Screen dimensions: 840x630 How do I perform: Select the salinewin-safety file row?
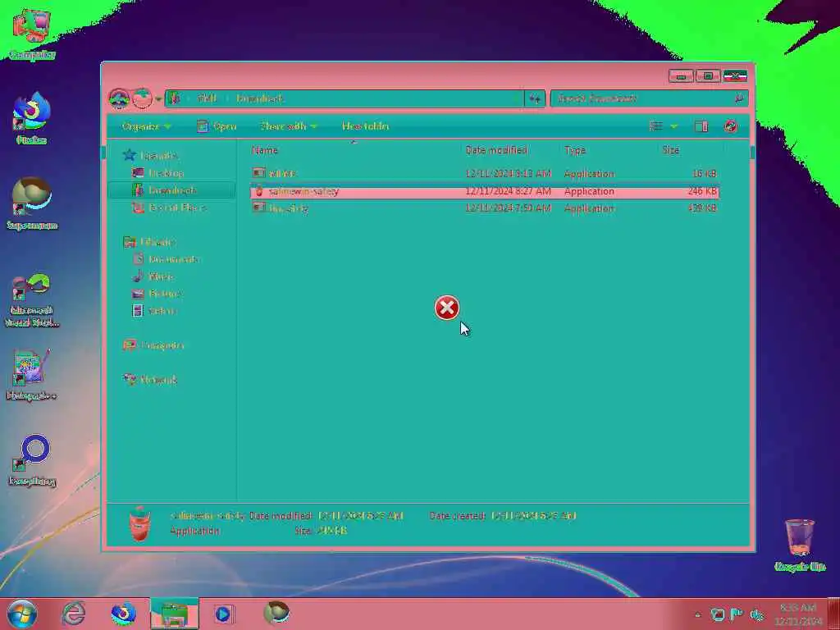click(x=484, y=191)
